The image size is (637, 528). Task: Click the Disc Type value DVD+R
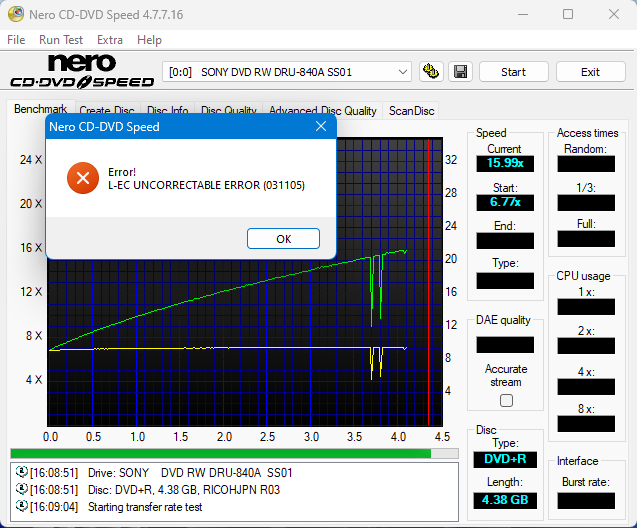(505, 459)
